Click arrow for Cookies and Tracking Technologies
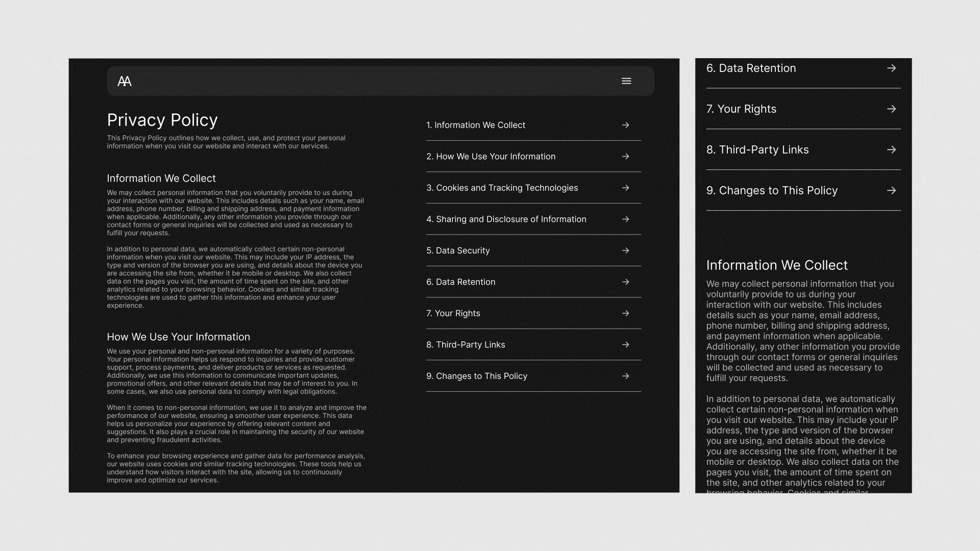 [625, 188]
